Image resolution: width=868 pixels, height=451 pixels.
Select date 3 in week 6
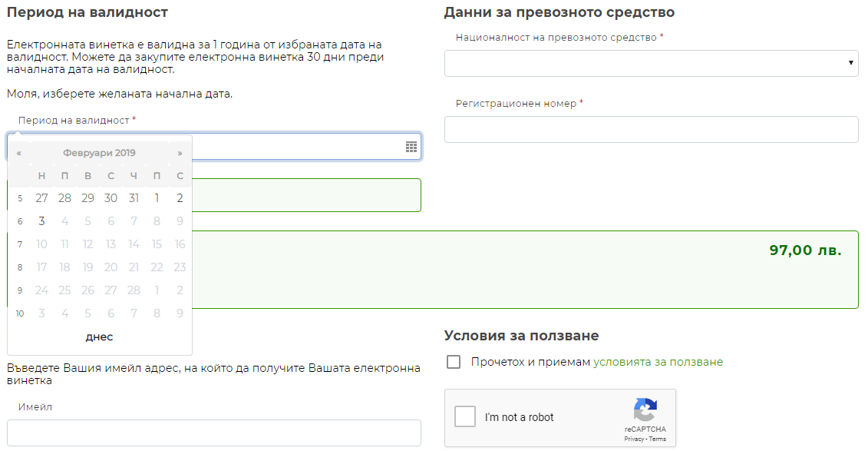tap(41, 221)
